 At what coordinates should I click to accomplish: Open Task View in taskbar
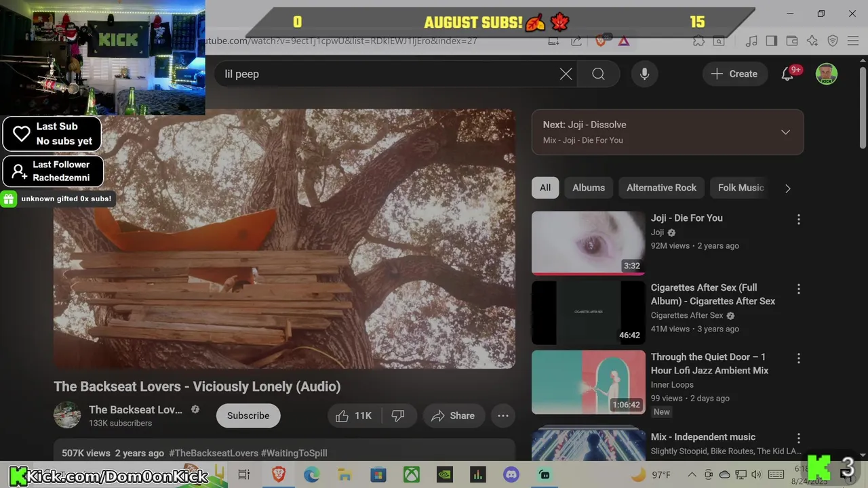244,474
